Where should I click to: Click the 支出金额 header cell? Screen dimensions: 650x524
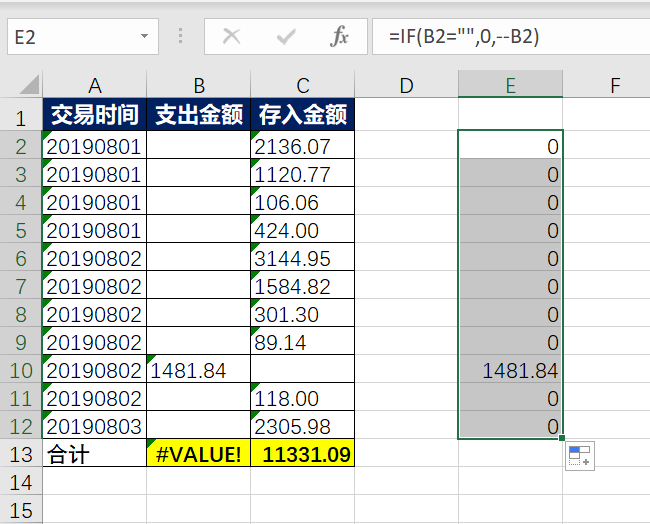point(199,115)
